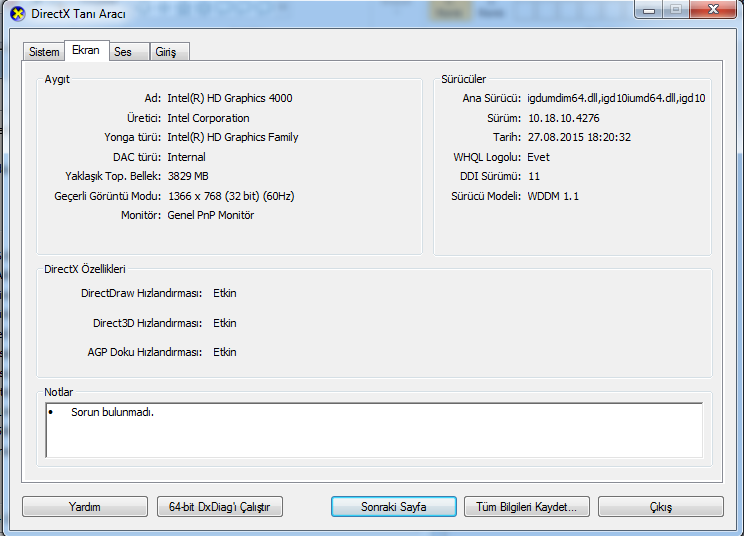
Task: Run 64-bit DxDiag'ı Çalıştır button
Action: coord(220,507)
